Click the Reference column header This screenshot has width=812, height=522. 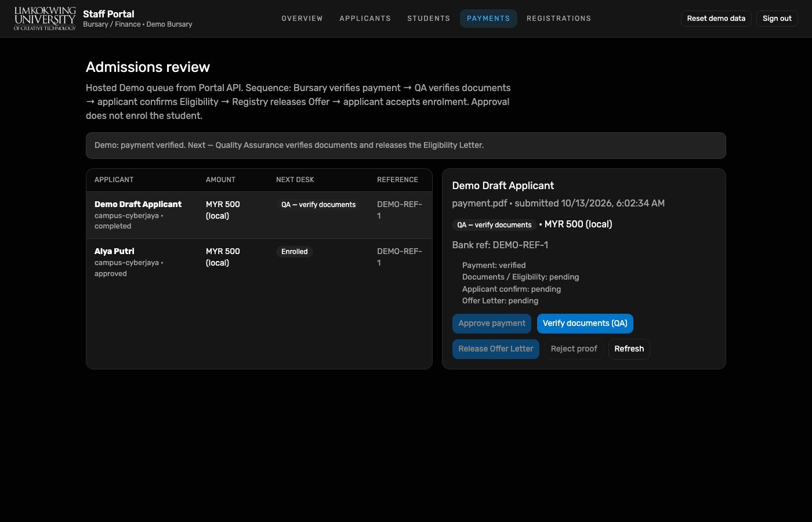tap(398, 180)
